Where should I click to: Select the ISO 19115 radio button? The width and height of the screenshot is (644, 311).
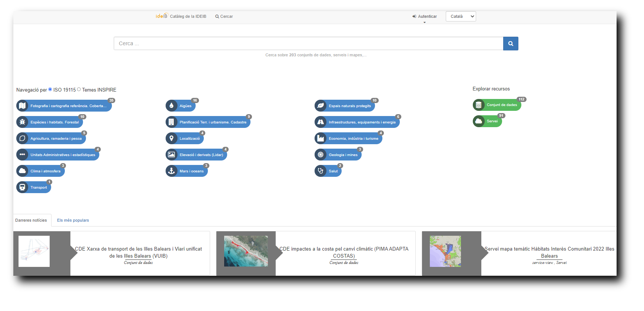(x=50, y=89)
